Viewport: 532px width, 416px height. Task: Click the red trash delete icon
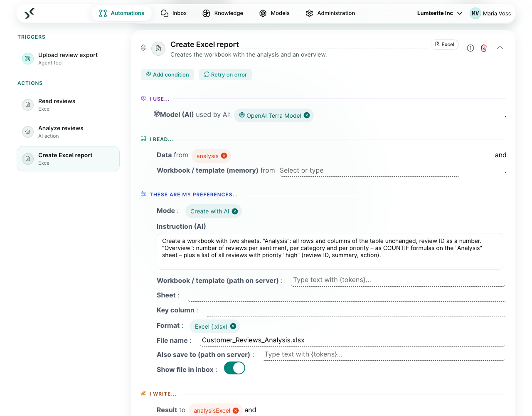(x=484, y=48)
